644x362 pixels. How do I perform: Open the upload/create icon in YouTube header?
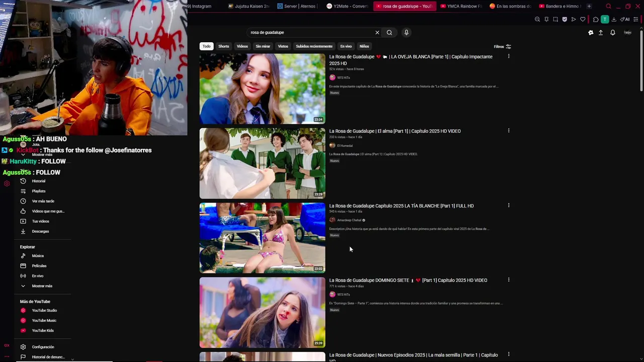coord(601,33)
